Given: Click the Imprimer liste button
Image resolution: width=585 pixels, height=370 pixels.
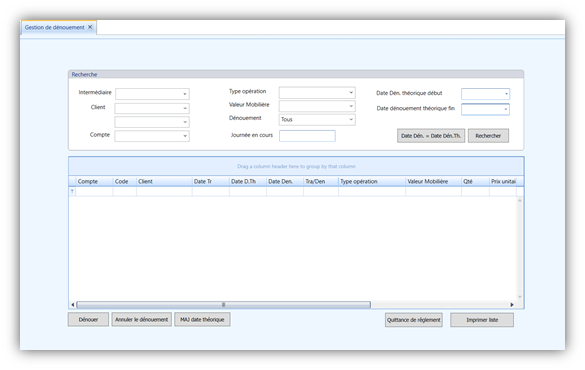Looking at the screenshot, I should (x=482, y=320).
